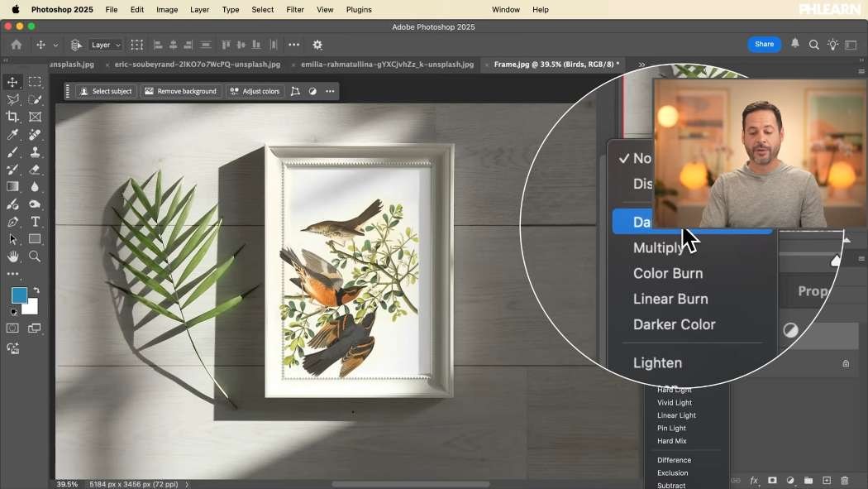
Task: Select the Clone Stamp tool
Action: tap(35, 151)
